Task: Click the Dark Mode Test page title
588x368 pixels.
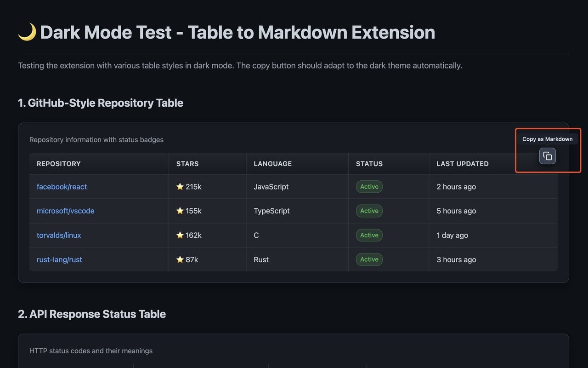Action: tap(226, 32)
